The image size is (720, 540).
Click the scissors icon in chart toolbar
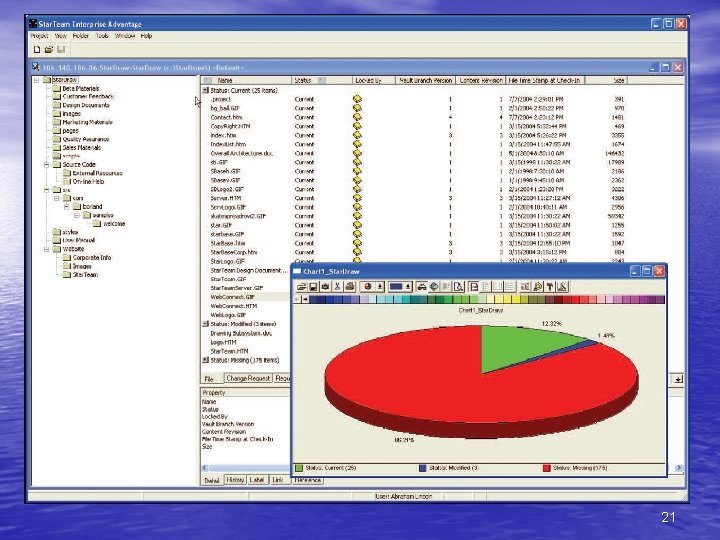tap(337, 287)
